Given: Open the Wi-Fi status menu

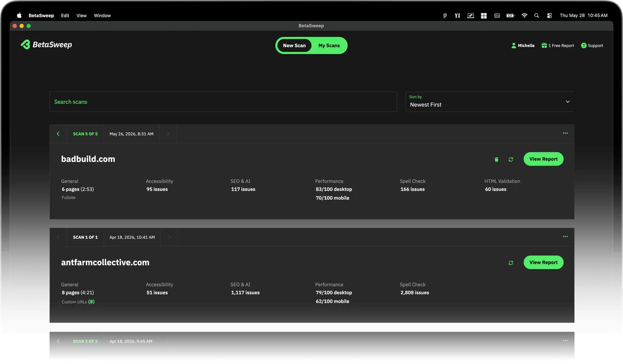Looking at the screenshot, I should 524,16.
